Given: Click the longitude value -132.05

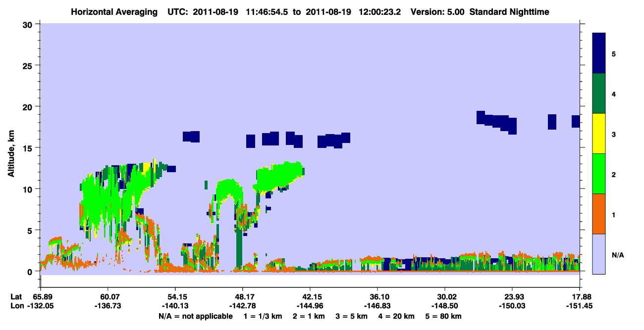Looking at the screenshot, I should coord(40,306).
